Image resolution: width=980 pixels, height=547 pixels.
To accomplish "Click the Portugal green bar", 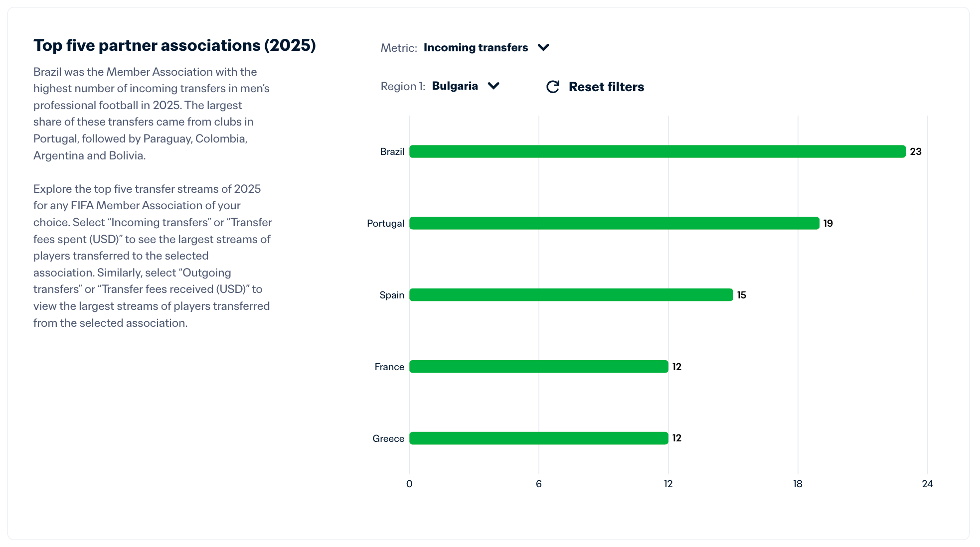I will point(614,223).
